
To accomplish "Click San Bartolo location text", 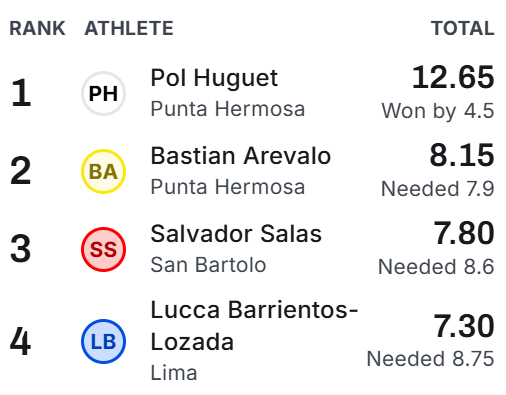I will [208, 265].
